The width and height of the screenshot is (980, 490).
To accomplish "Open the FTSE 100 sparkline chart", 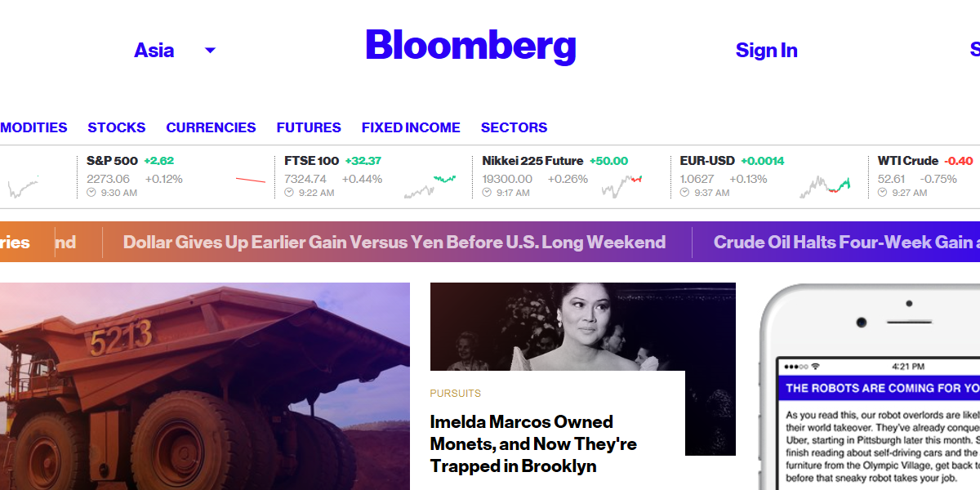I will click(430, 186).
